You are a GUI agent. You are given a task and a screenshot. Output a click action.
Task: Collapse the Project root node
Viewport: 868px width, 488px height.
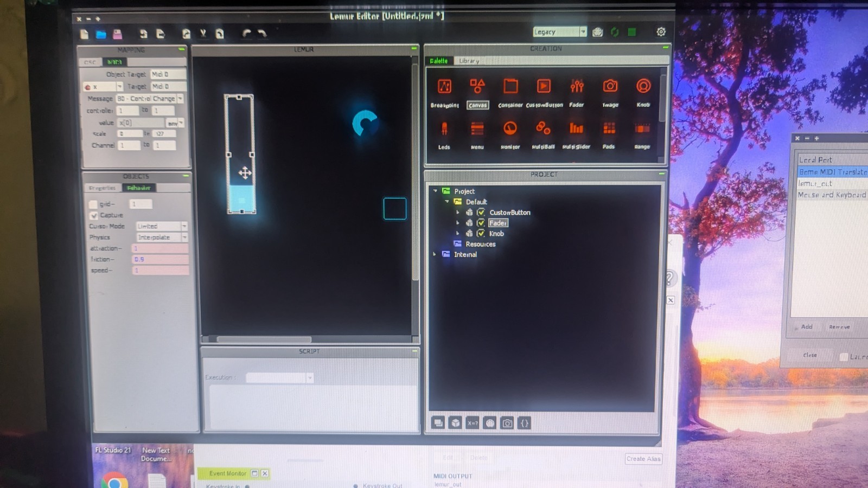(435, 191)
